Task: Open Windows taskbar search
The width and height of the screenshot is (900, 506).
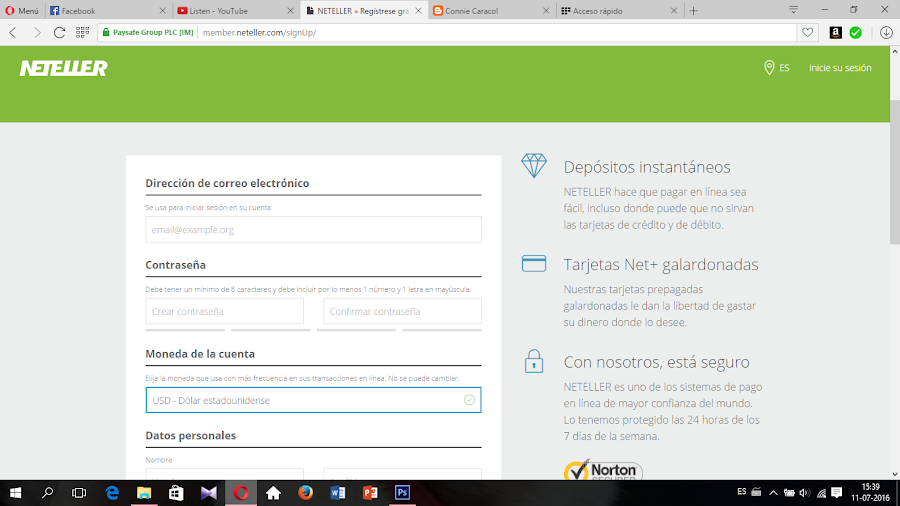Action: click(x=48, y=493)
